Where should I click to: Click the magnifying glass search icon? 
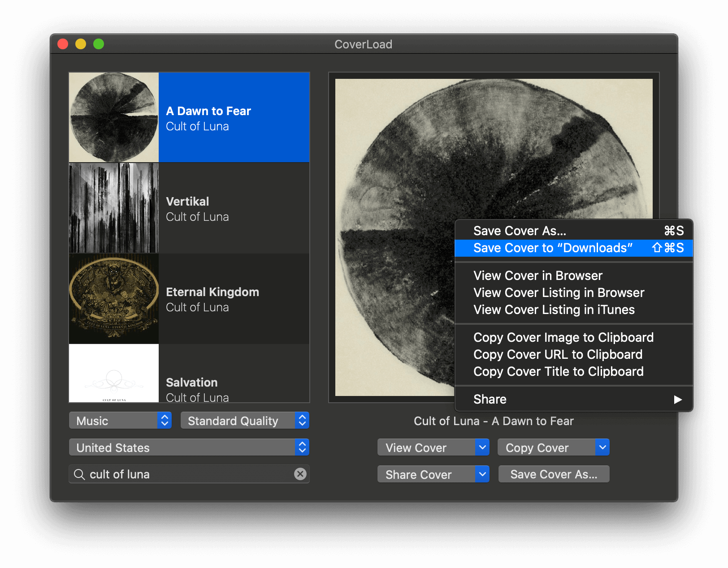click(79, 474)
